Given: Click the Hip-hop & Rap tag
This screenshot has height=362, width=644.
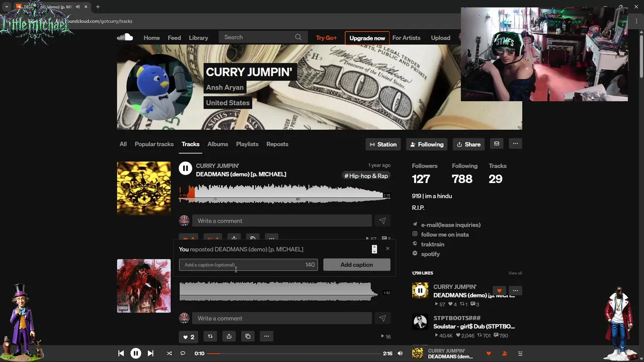Looking at the screenshot, I should click(x=366, y=176).
